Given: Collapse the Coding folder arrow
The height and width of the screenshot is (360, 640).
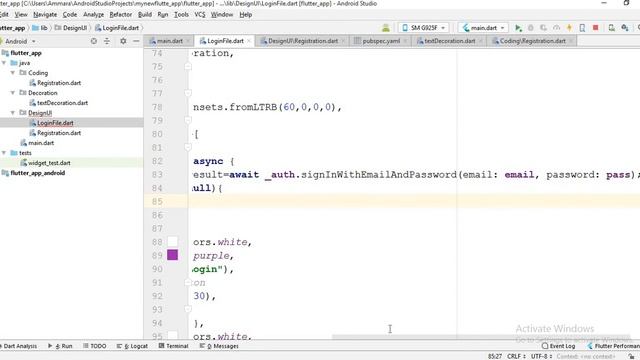Looking at the screenshot, I should click(x=13, y=73).
